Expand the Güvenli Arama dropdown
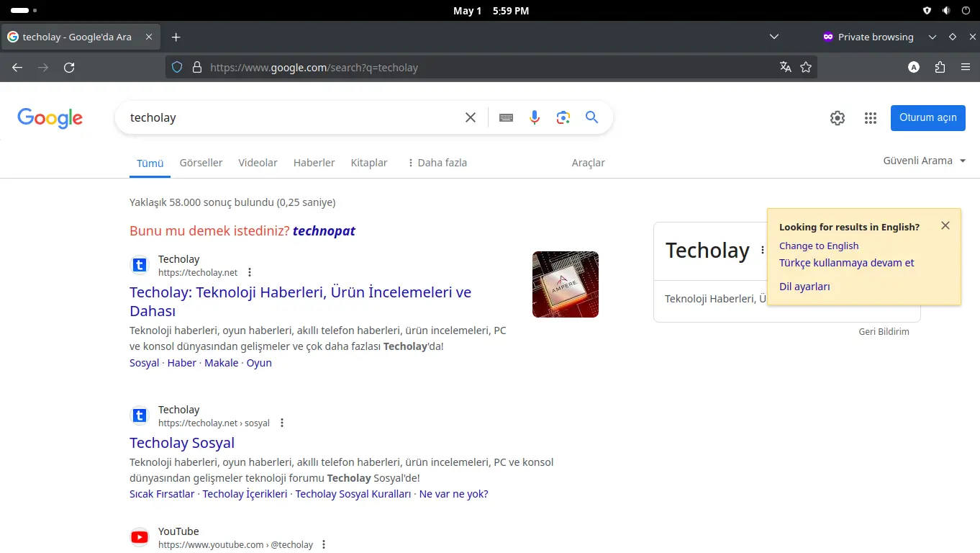 925,161
